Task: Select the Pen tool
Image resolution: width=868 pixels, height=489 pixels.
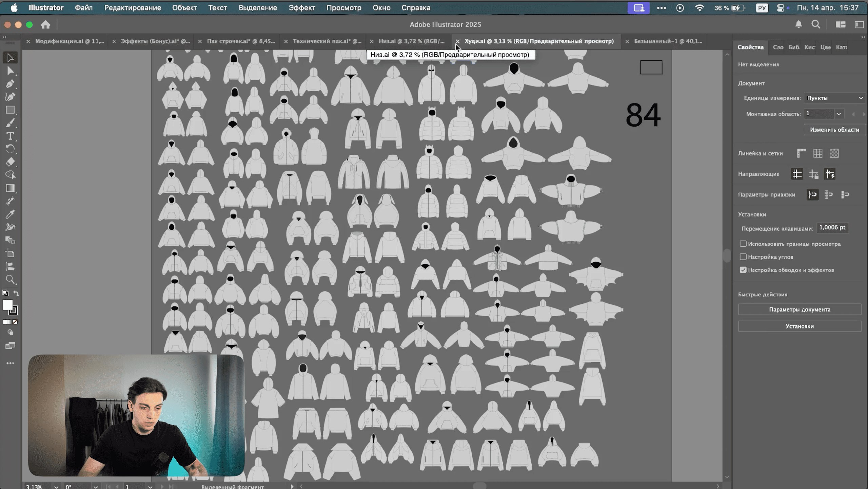Action: pyautogui.click(x=10, y=84)
